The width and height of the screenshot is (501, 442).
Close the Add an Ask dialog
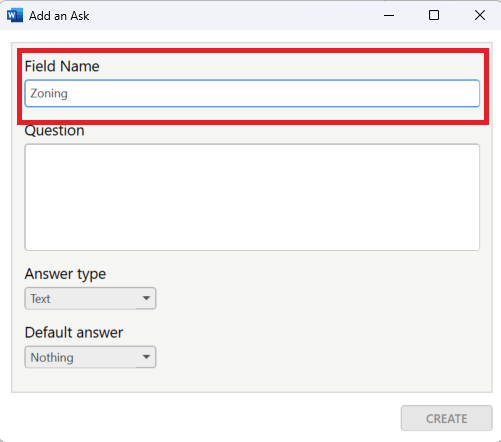pyautogui.click(x=480, y=15)
